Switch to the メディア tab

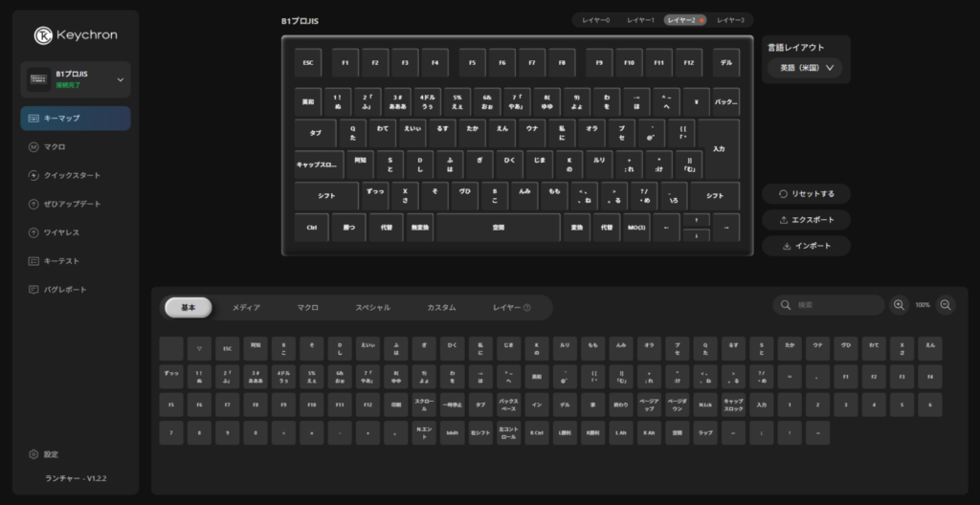pyautogui.click(x=246, y=307)
